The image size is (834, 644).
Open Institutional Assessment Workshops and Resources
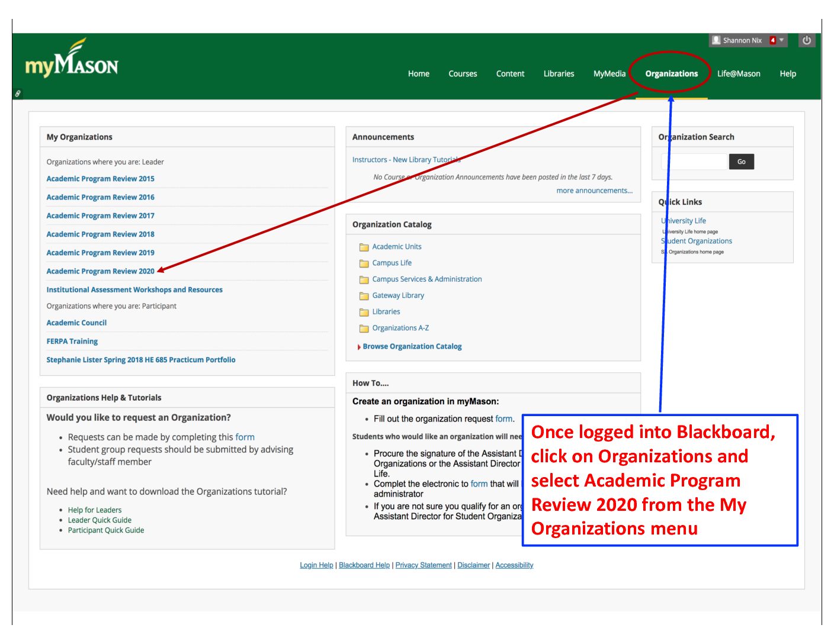pos(134,290)
